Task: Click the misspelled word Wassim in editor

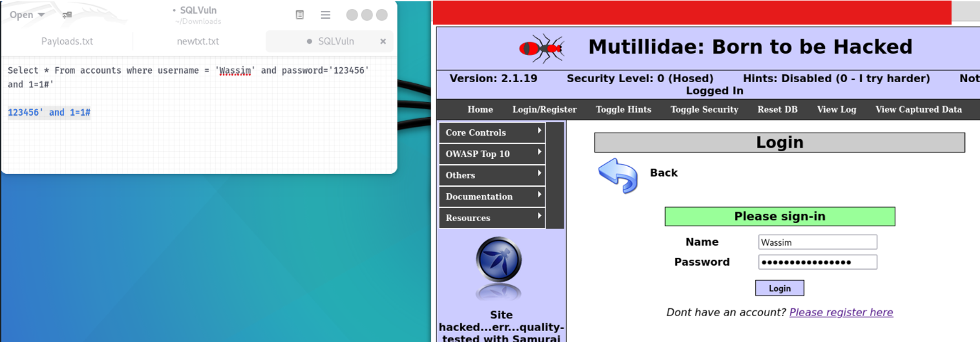Action: 235,70
